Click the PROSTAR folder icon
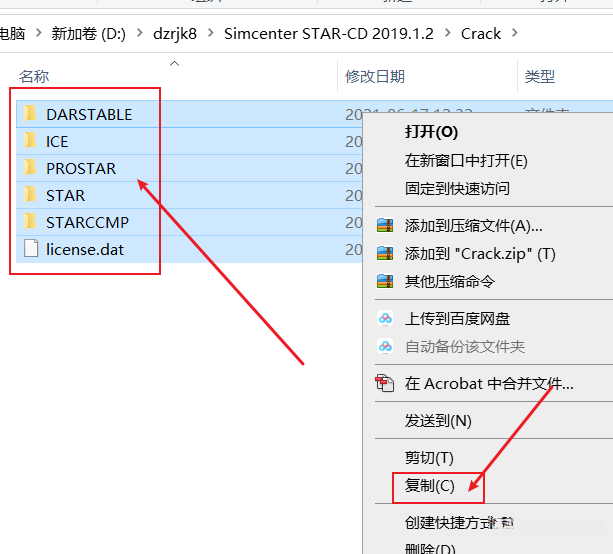613x554 pixels. click(x=30, y=168)
